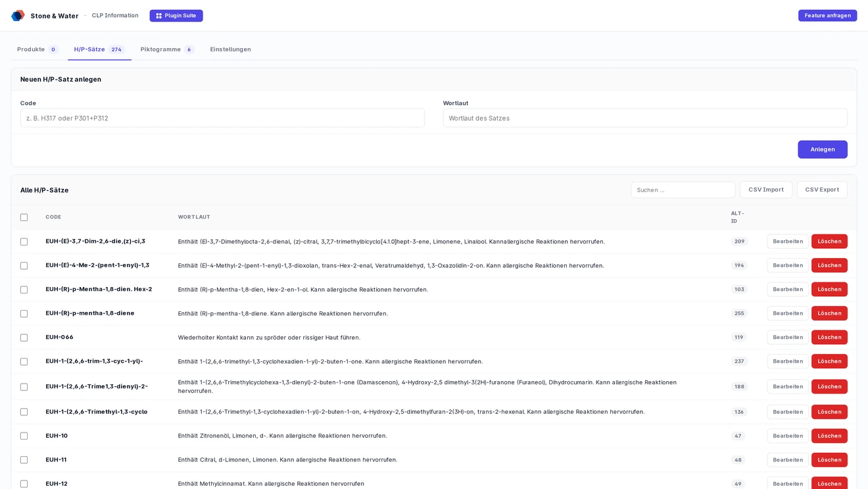Click the Stone & Water logo icon
Image resolution: width=868 pixels, height=489 pixels.
coord(18,15)
